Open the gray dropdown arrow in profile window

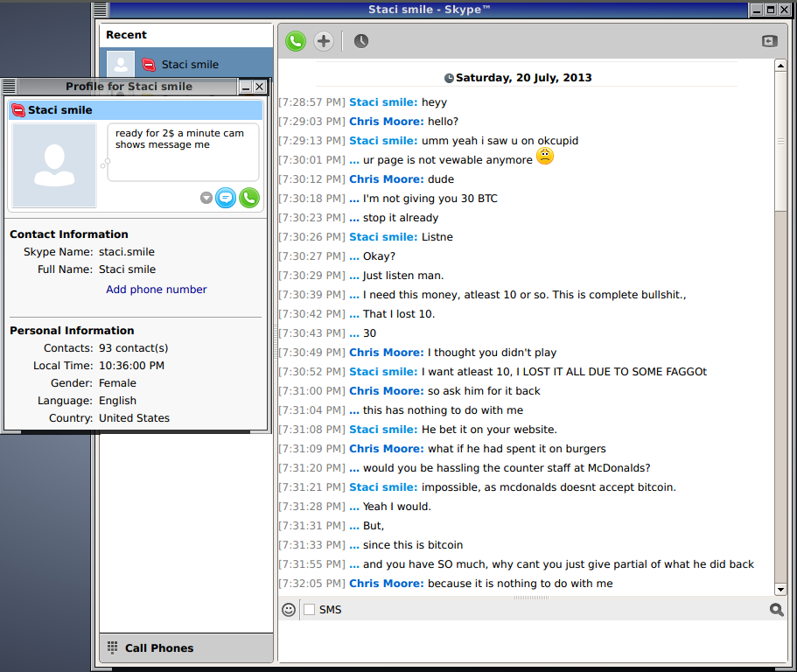(x=206, y=198)
